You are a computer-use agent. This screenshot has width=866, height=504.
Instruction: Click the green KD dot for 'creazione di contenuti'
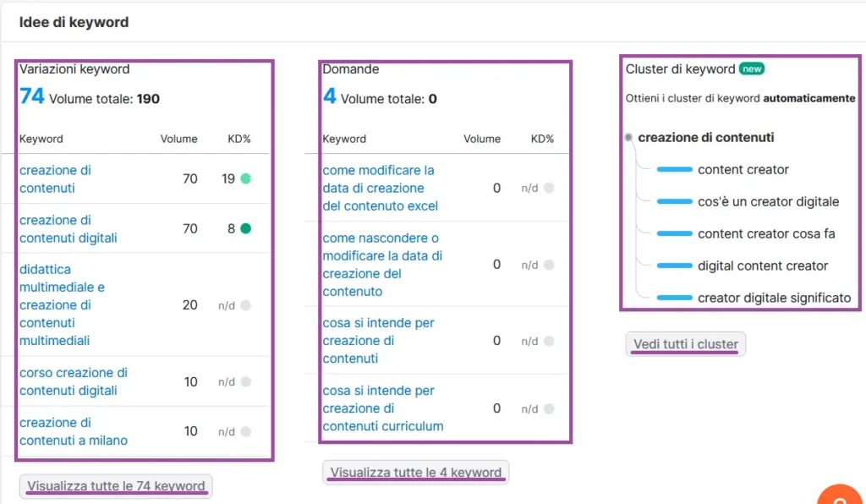[x=245, y=178]
